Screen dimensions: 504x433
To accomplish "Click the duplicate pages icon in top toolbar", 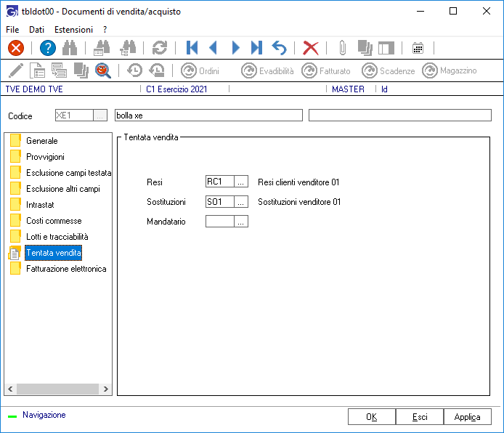I will tap(365, 48).
